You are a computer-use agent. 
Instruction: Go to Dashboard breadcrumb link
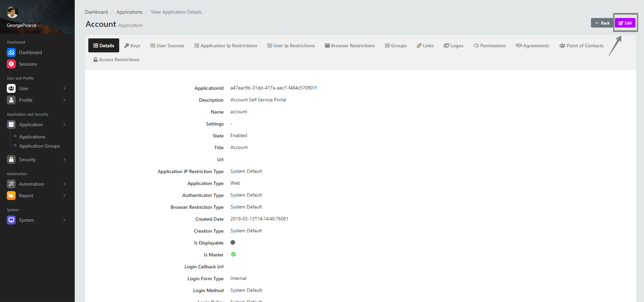click(x=96, y=12)
